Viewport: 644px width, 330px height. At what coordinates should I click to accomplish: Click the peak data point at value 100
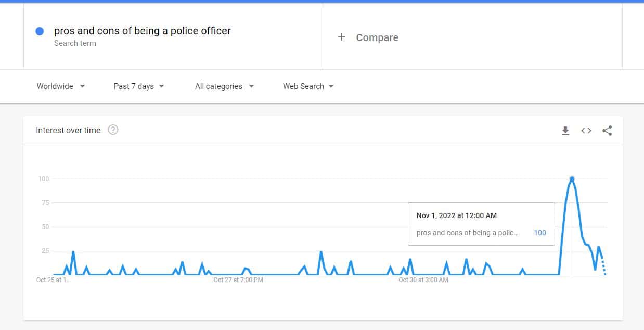point(572,179)
